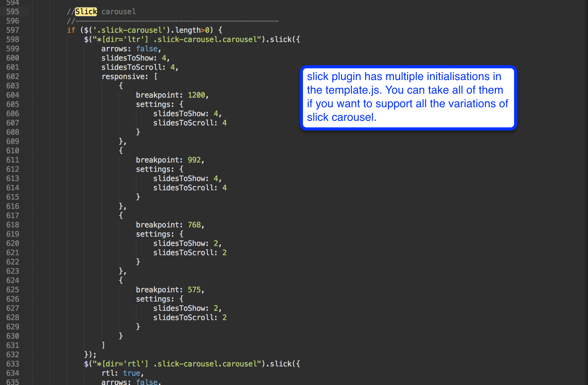Viewport: 588px width, 385px height.
Task: Select line number 602 in the gutter
Action: coord(13,77)
